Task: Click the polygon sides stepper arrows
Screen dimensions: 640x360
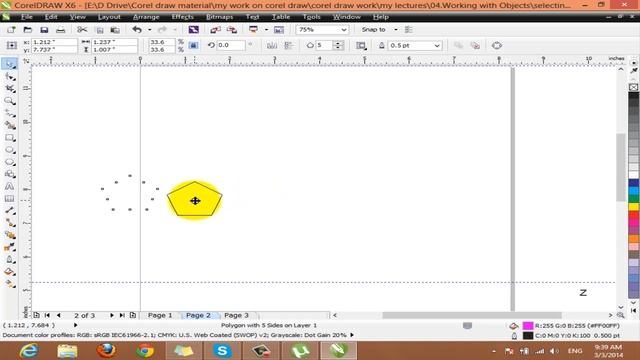Action: click(x=338, y=45)
